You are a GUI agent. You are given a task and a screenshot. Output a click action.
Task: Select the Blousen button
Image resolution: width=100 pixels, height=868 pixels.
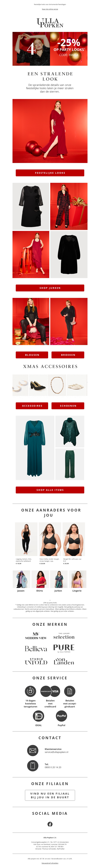coord(32,355)
